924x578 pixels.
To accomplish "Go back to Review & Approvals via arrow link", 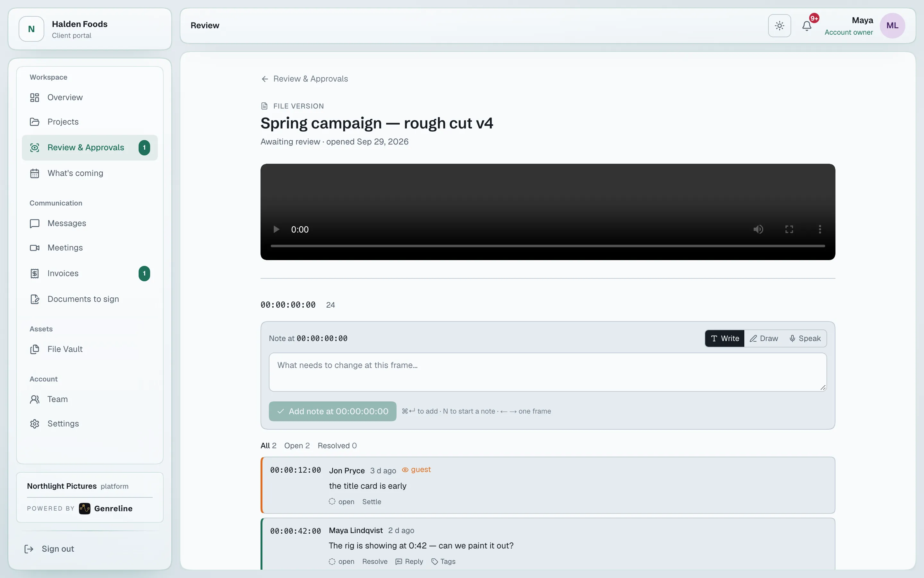I will pos(304,79).
